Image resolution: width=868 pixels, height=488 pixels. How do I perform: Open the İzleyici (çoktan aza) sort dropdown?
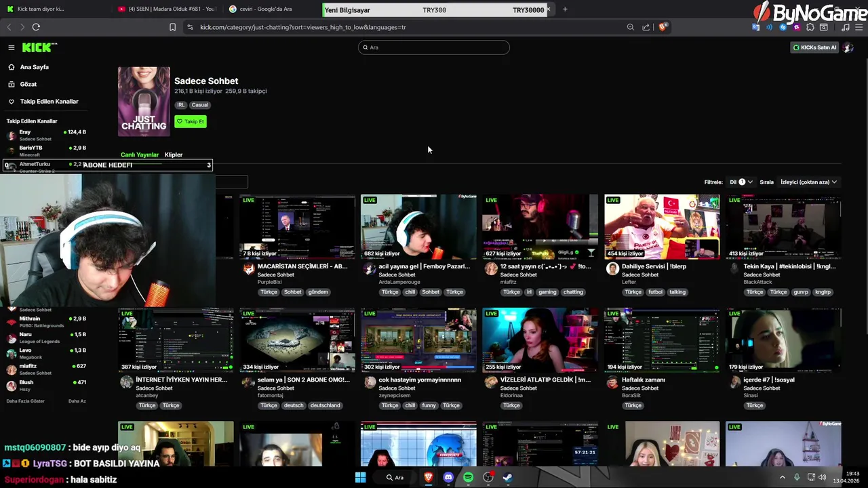pos(808,182)
